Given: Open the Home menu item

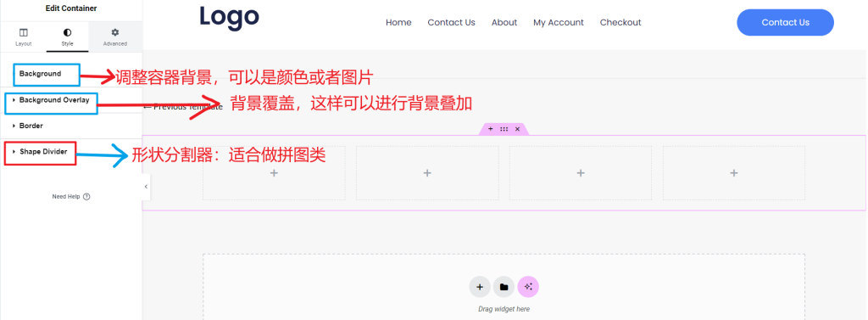Looking at the screenshot, I should pos(398,22).
